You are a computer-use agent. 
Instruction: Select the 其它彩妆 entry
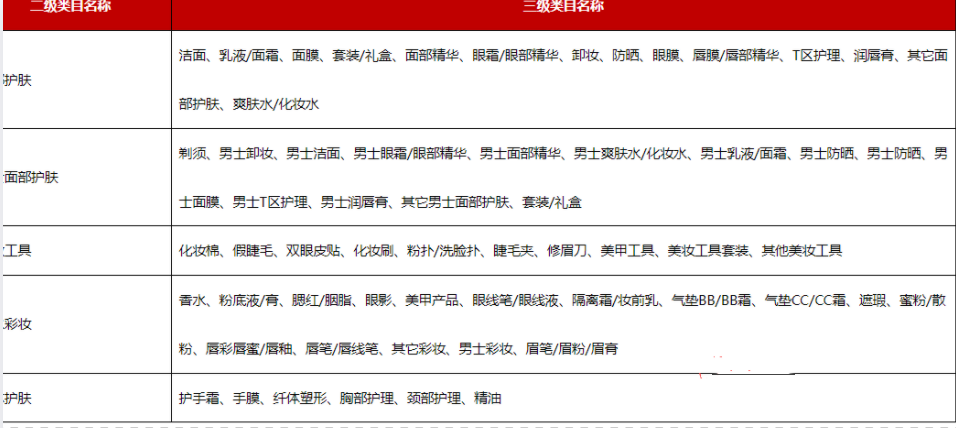coord(419,349)
